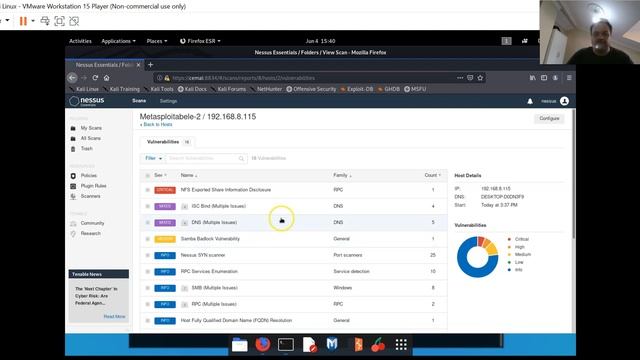Screen dimensions: 640x360
Task: Switch to the Scans tab
Action: click(x=139, y=101)
